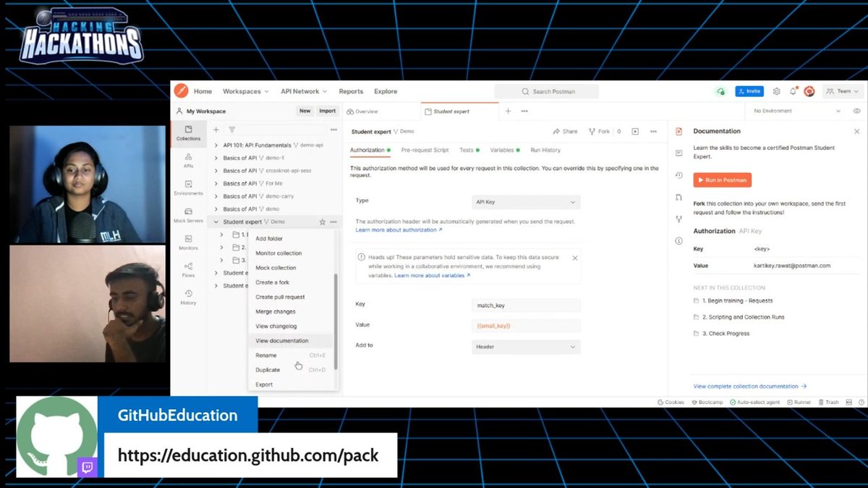Open the API Network dropdown
Image resolution: width=868 pixels, height=488 pixels.
tap(304, 91)
